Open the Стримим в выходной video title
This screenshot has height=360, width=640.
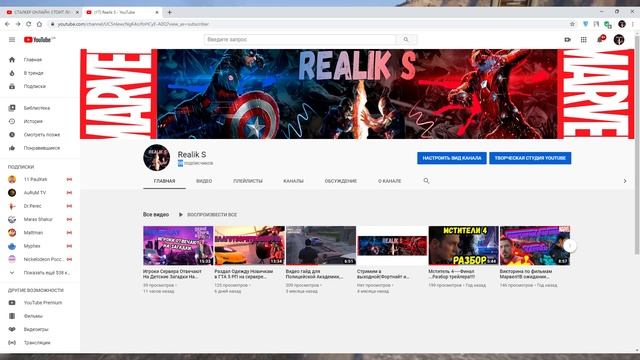click(383, 274)
